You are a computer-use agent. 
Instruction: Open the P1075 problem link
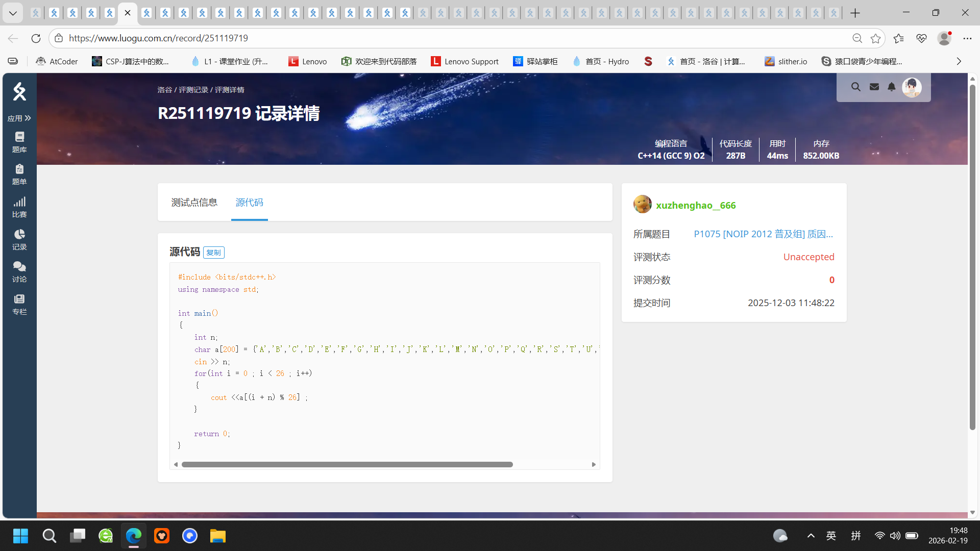763,234
